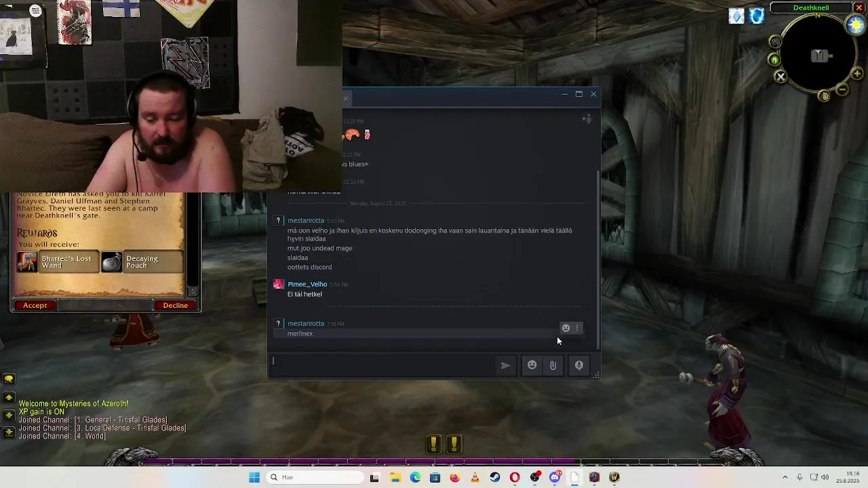This screenshot has width=868, height=488.
Task: Launch Microsoft Edge from the taskbar
Action: point(415,477)
